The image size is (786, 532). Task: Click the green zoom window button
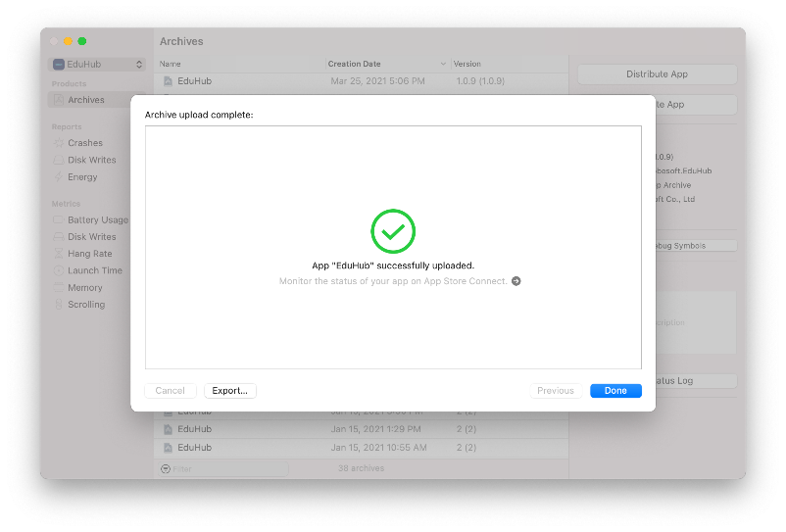click(82, 41)
